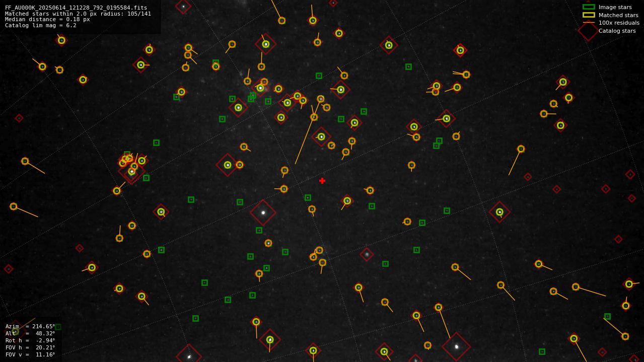
Task: Click the 'Image stars' legend label
Action: coord(615,7)
